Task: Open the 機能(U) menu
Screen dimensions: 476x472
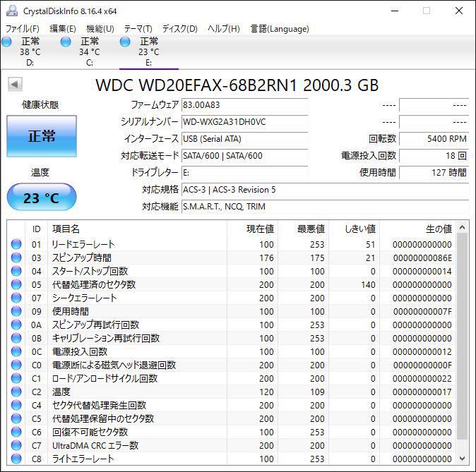Action: click(100, 29)
